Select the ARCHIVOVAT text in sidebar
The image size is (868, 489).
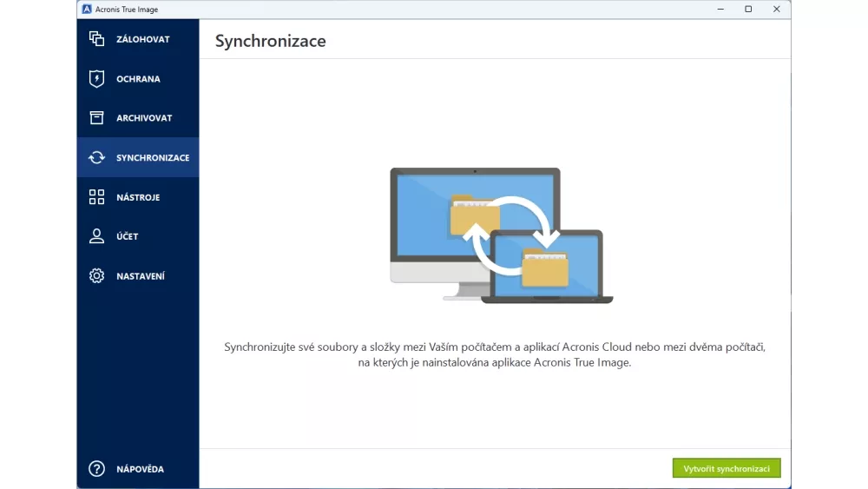tap(144, 118)
